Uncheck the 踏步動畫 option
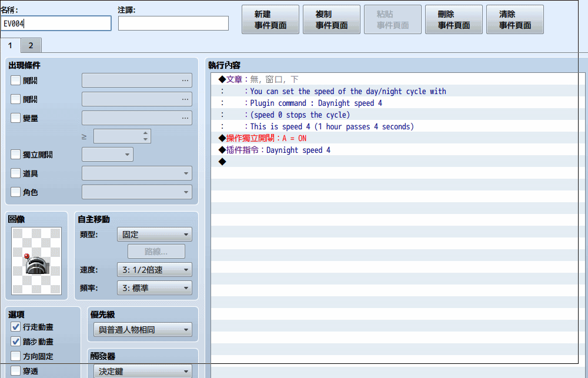588x378 pixels. tap(15, 341)
